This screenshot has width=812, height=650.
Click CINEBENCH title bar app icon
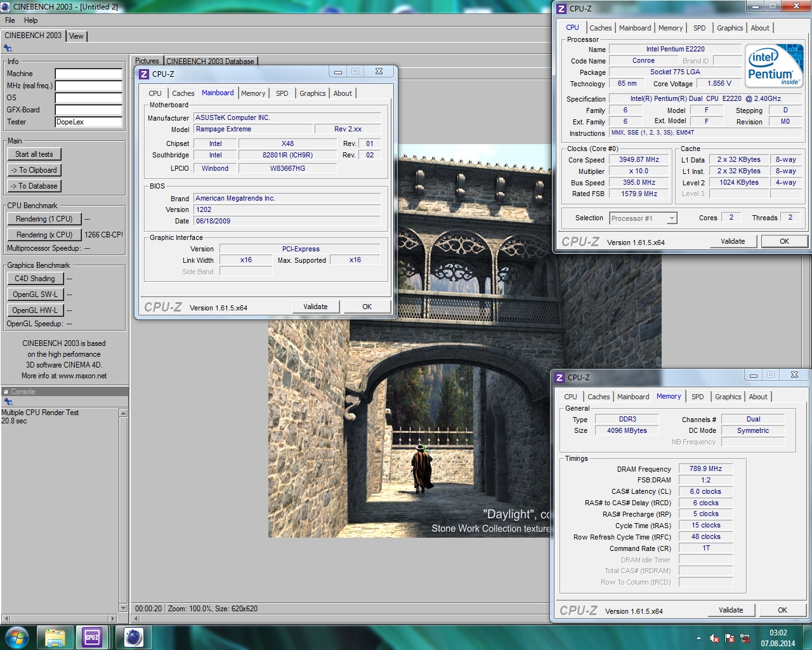click(6, 6)
